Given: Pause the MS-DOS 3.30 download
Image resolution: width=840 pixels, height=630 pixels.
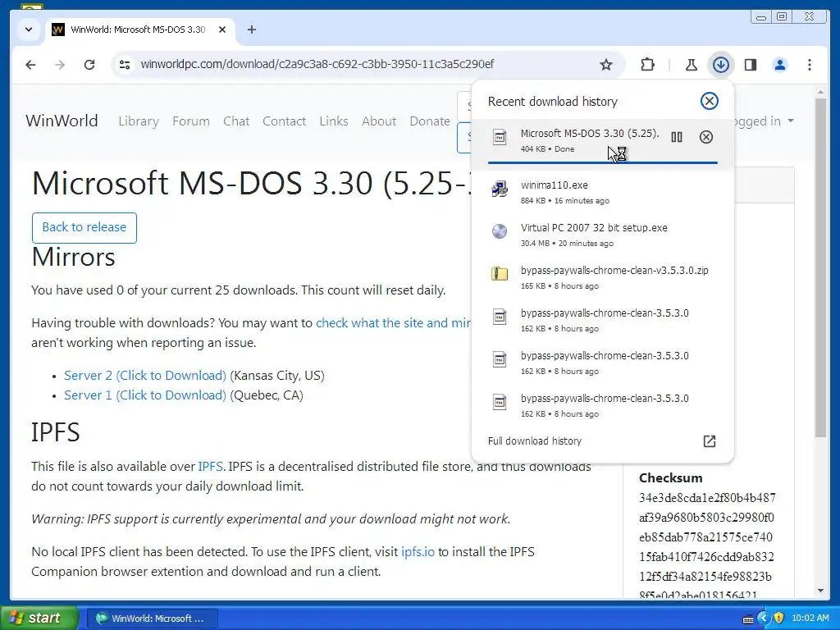Looking at the screenshot, I should [x=677, y=137].
